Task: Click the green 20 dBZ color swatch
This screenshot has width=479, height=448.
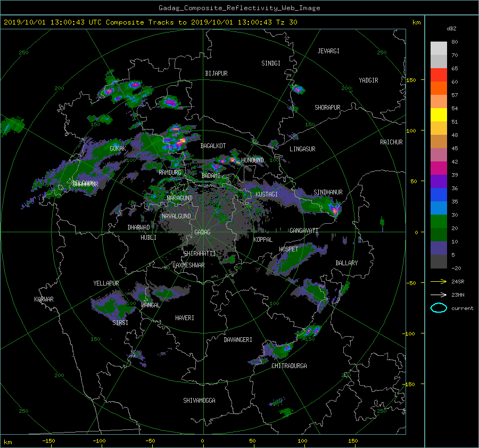Action: pos(439,222)
